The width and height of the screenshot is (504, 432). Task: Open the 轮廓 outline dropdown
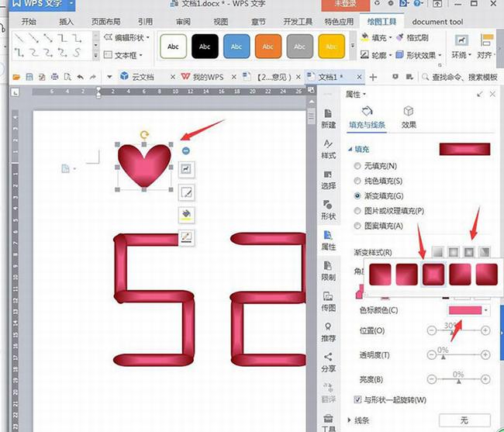pos(376,55)
